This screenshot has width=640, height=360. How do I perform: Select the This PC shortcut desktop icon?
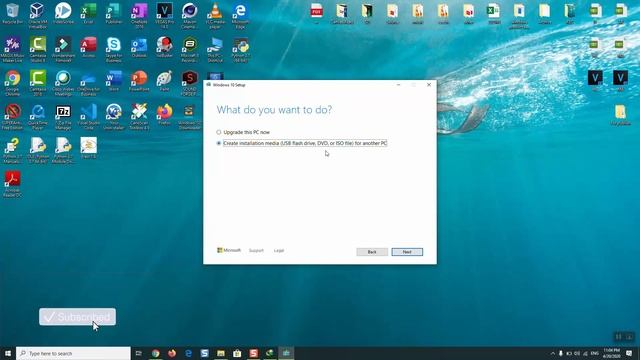point(215,49)
